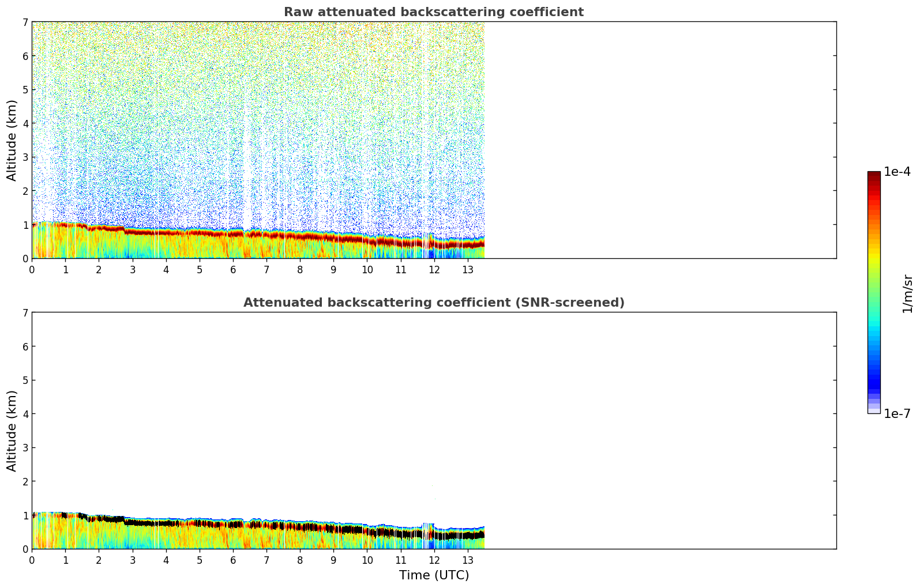Click the 4 km tick label on bottom plot

click(x=25, y=414)
